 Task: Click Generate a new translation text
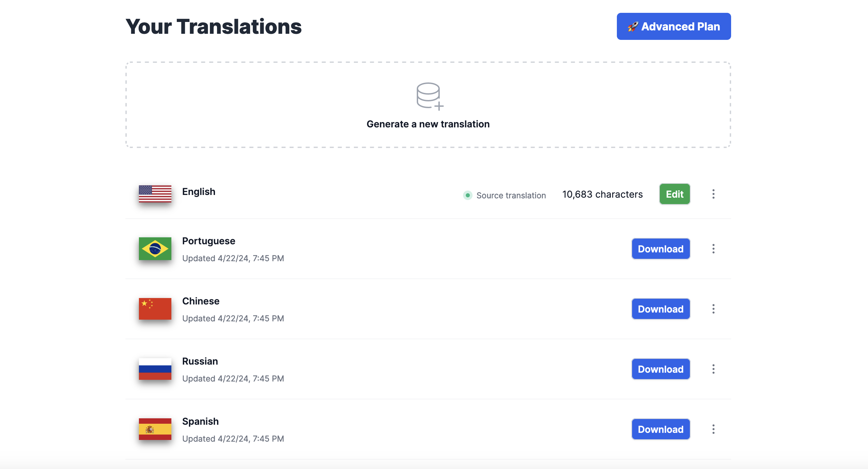pyautogui.click(x=428, y=124)
